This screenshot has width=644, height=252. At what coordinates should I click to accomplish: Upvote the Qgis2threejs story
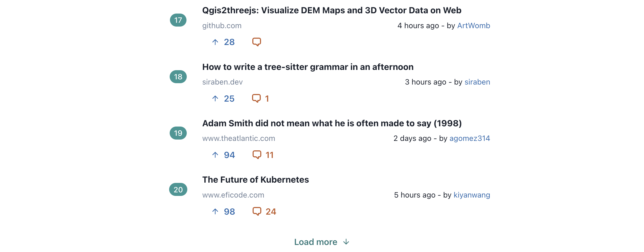[x=223, y=42]
